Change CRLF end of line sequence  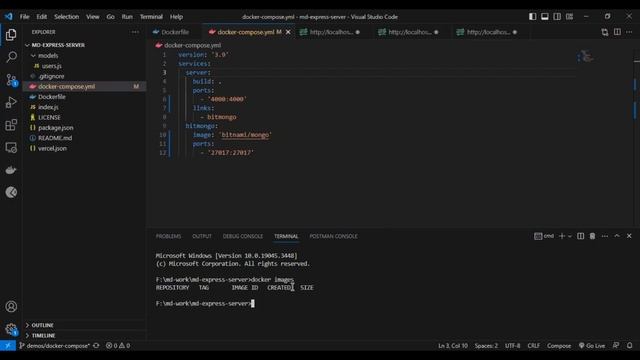click(533, 346)
